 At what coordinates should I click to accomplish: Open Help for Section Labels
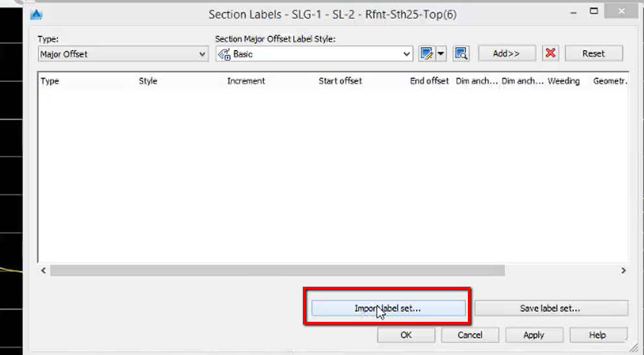point(597,335)
